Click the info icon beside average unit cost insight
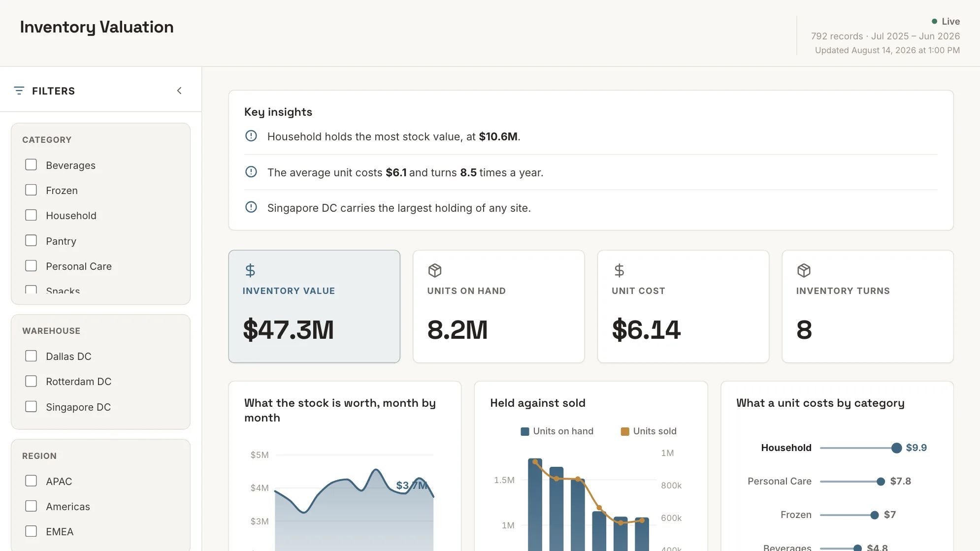Screen dimensions: 980x551 251,172
